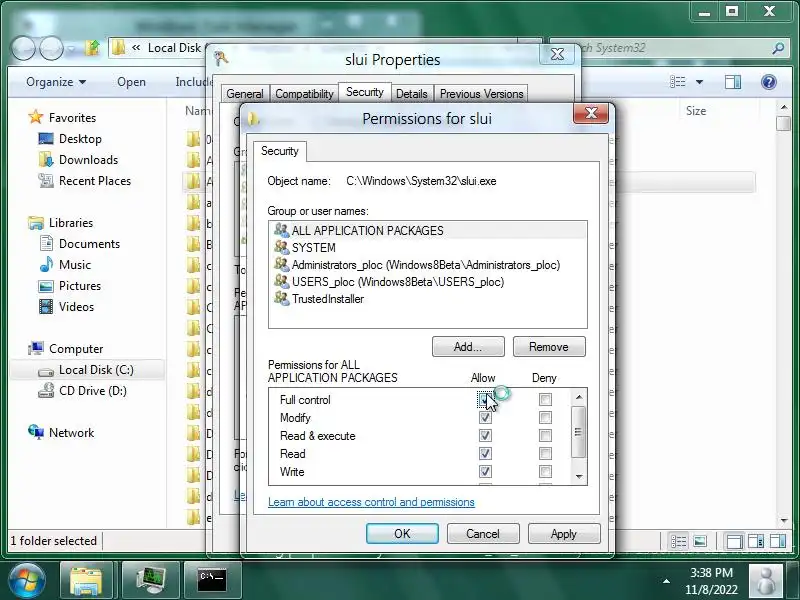The height and width of the screenshot is (600, 800).
Task: Click Explorer forward navigation button
Action: 51,48
